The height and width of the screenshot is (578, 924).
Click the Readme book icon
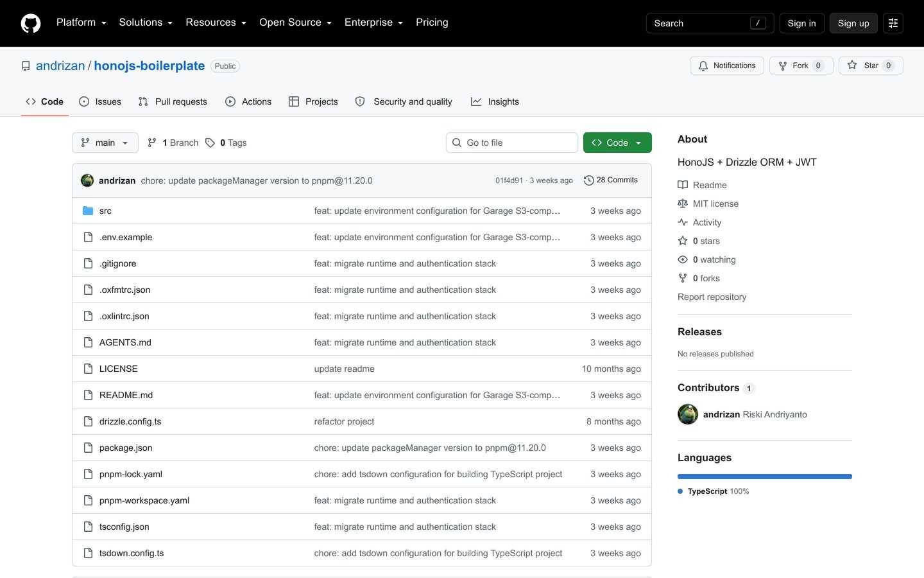(x=683, y=185)
